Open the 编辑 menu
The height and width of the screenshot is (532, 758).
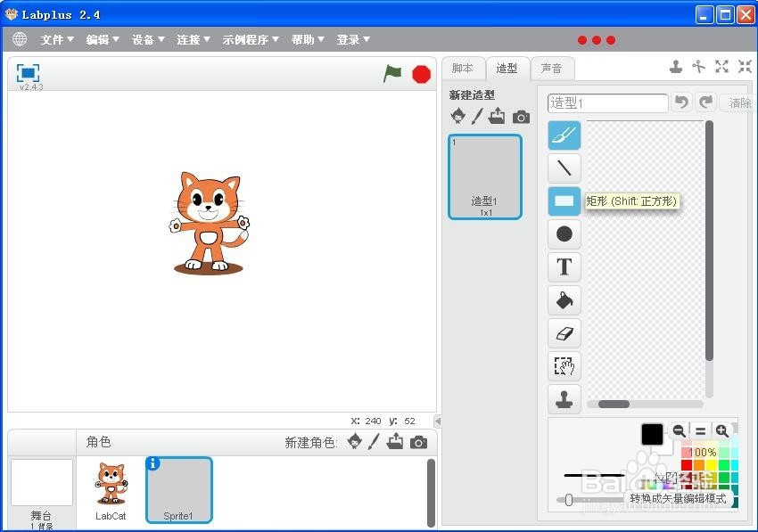(102, 39)
